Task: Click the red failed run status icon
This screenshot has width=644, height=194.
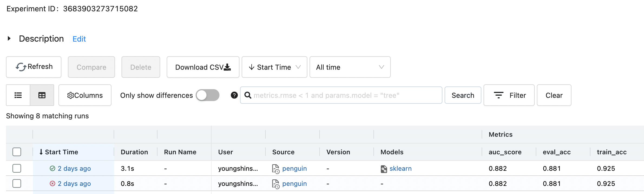Action: coord(52,184)
